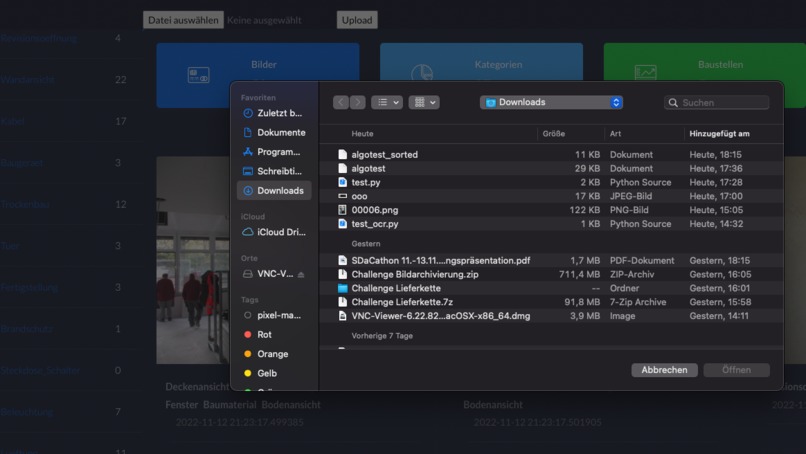Select the algotest_sorted file
This screenshot has height=454, width=806.
pos(551,154)
